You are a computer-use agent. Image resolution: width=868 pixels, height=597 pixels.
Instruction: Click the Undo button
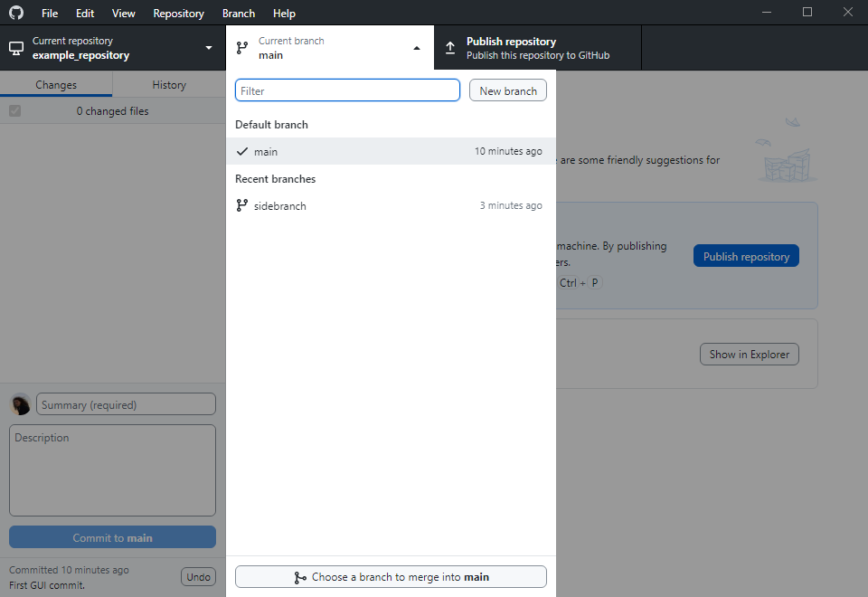tap(198, 577)
